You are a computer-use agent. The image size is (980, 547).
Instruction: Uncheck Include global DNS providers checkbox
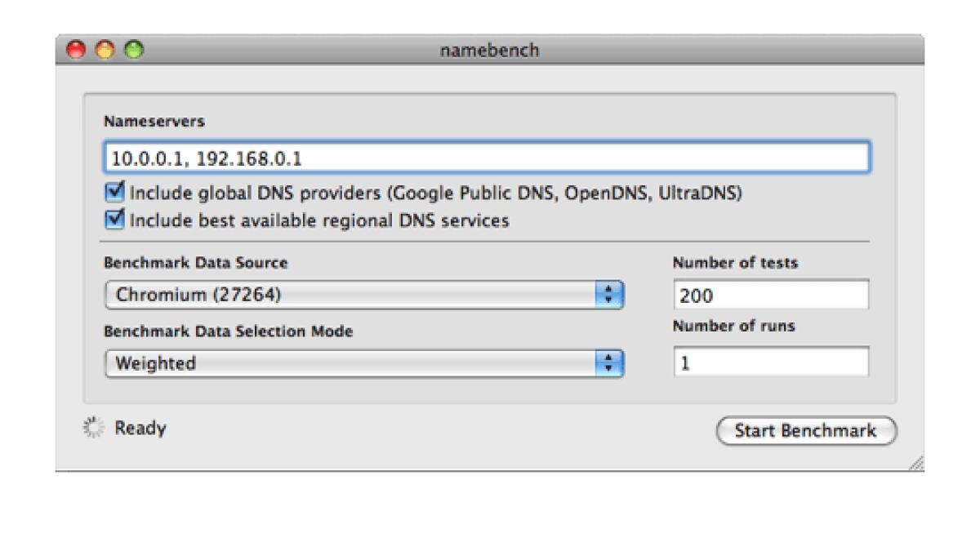[116, 194]
